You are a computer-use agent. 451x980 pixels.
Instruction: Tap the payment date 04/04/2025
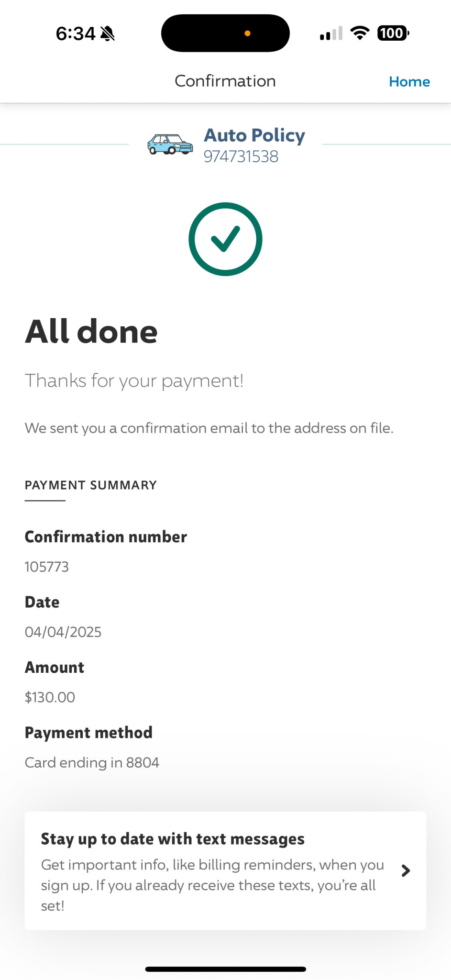tap(63, 632)
